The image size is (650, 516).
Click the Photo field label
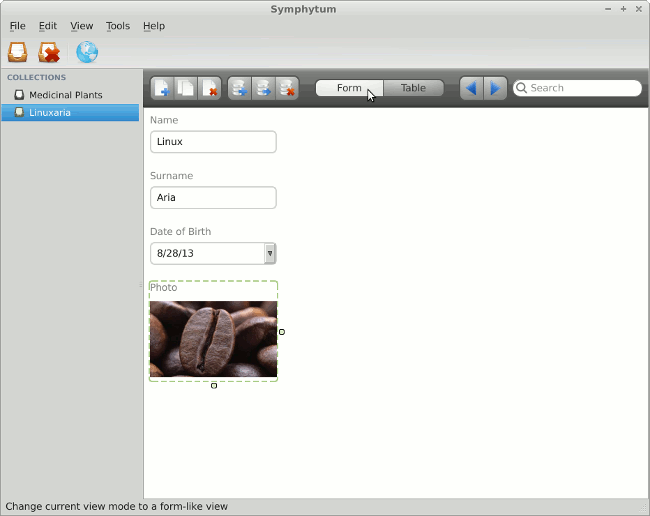163,288
